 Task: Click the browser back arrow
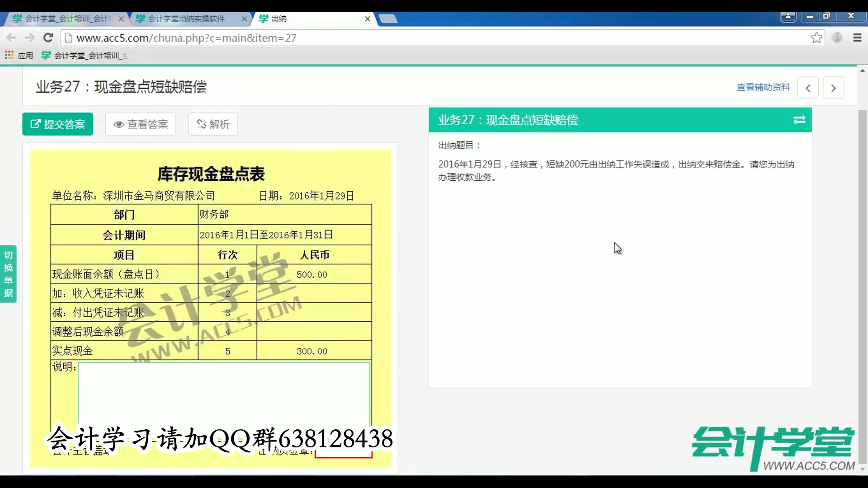click(x=11, y=38)
